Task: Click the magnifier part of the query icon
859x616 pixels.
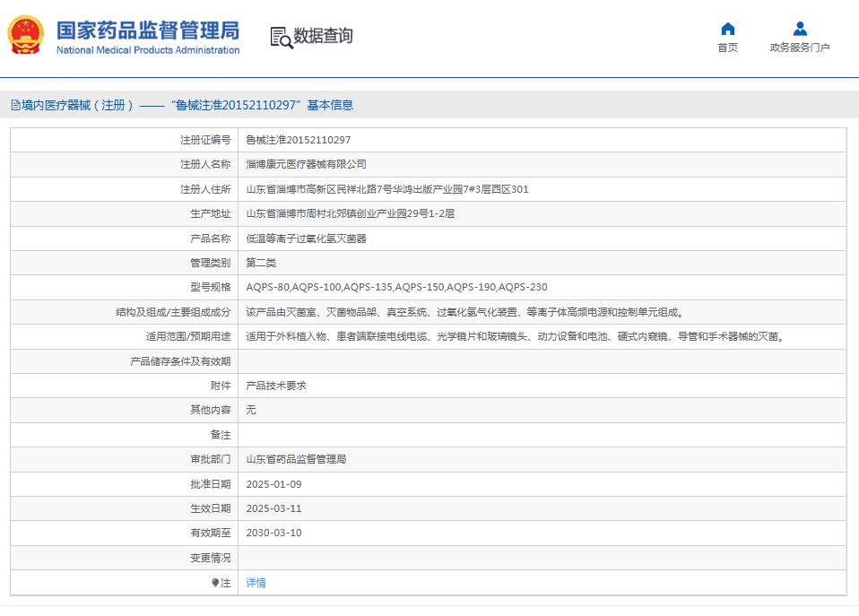Action: coord(285,42)
